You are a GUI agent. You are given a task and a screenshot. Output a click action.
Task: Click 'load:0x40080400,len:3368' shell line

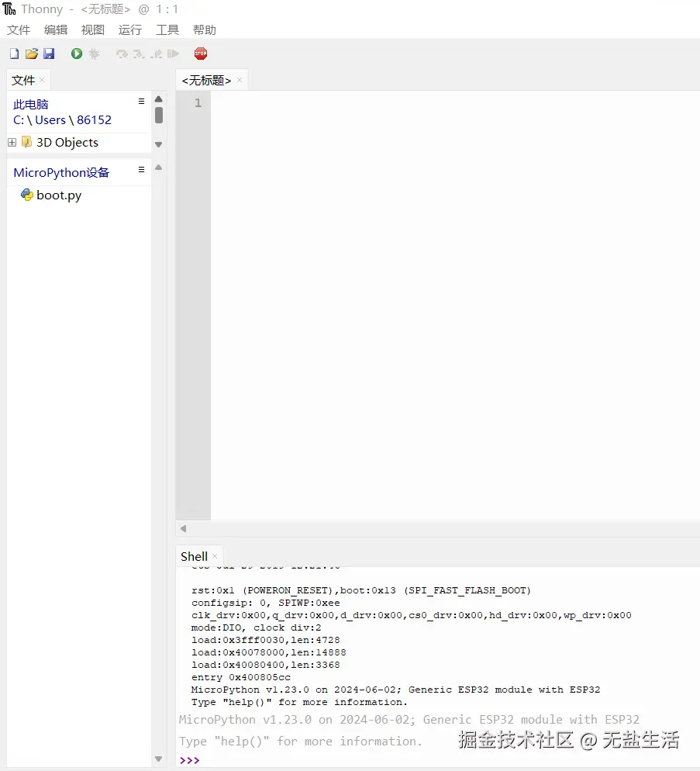coord(265,665)
